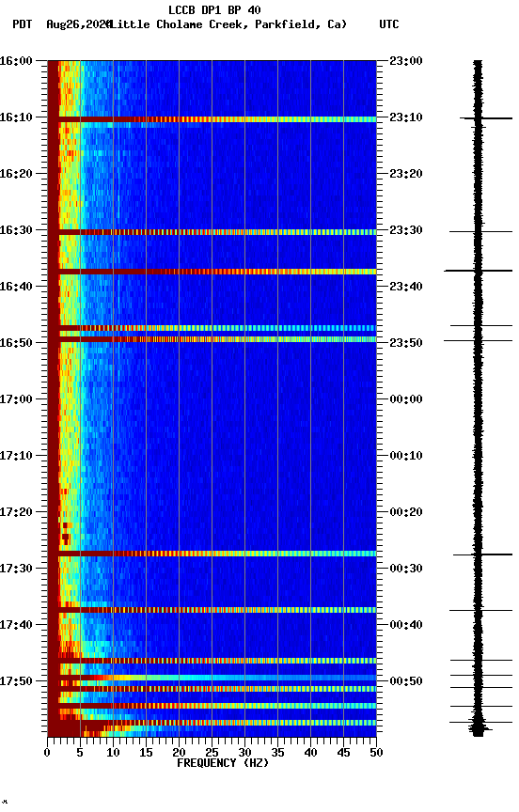Click the "00:30" UTC time label
Screen dimensions: 519x812
(406, 569)
